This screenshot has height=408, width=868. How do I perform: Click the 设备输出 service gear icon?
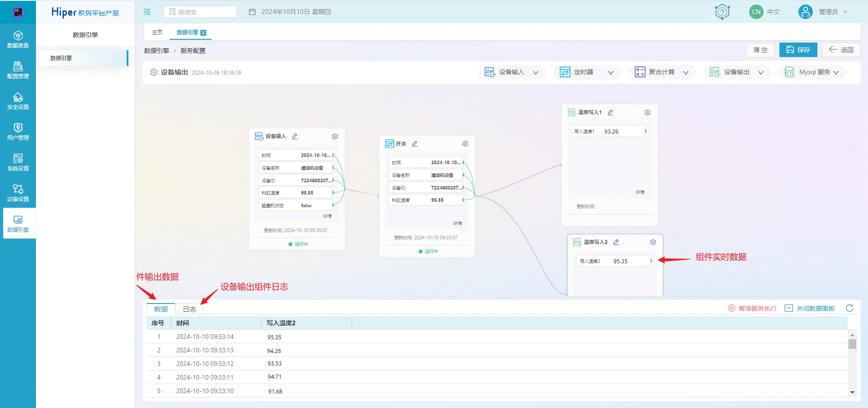(x=153, y=72)
